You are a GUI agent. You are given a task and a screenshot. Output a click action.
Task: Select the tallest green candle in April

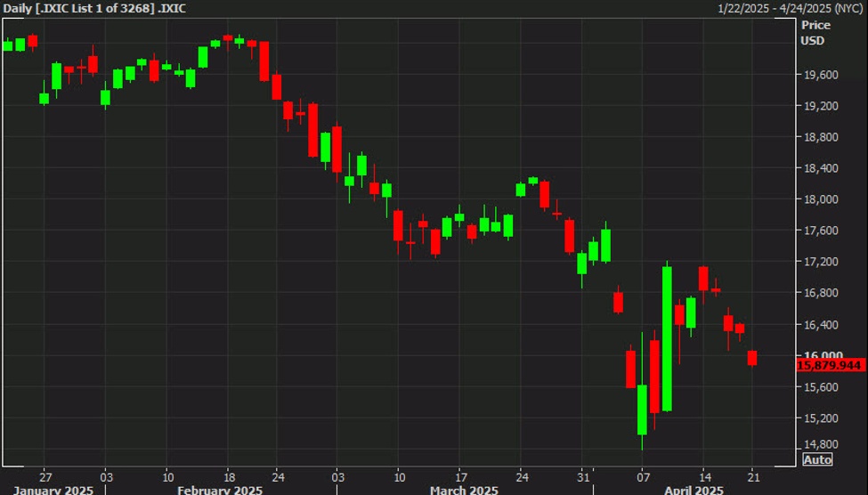point(667,338)
